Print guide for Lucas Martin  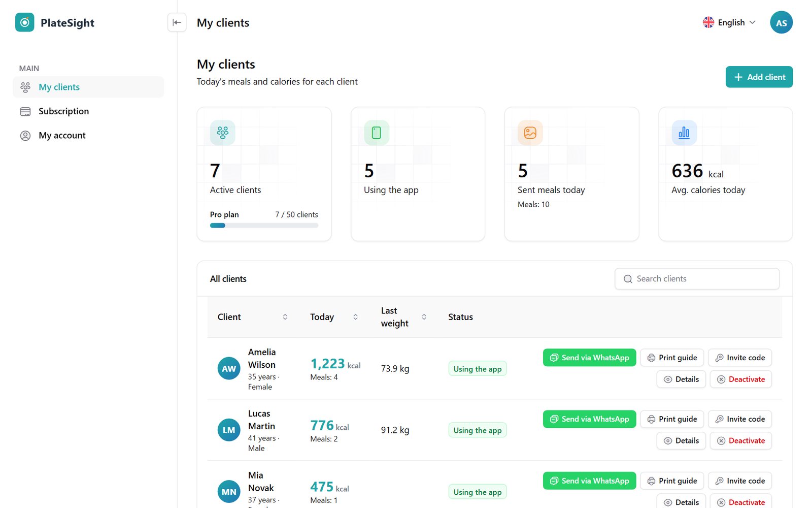point(672,419)
